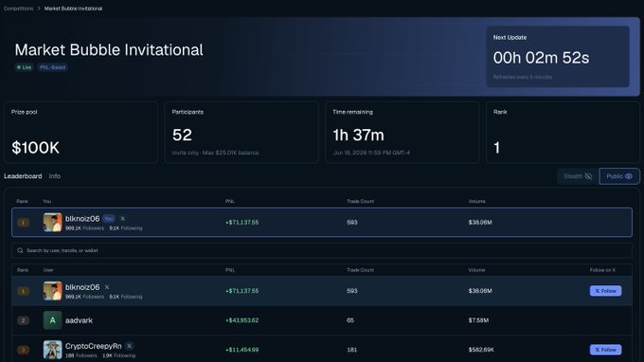The width and height of the screenshot is (644, 362).
Task: Click the Follow on X column header
Action: tap(602, 270)
